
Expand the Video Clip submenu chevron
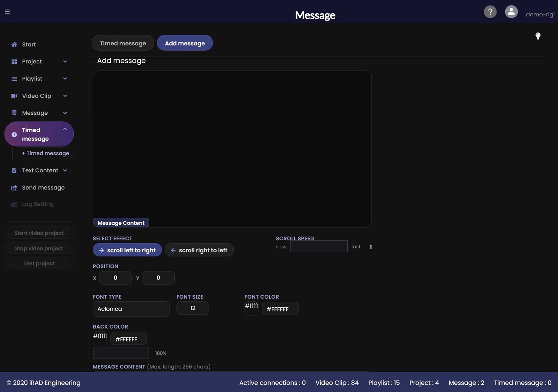tap(65, 96)
